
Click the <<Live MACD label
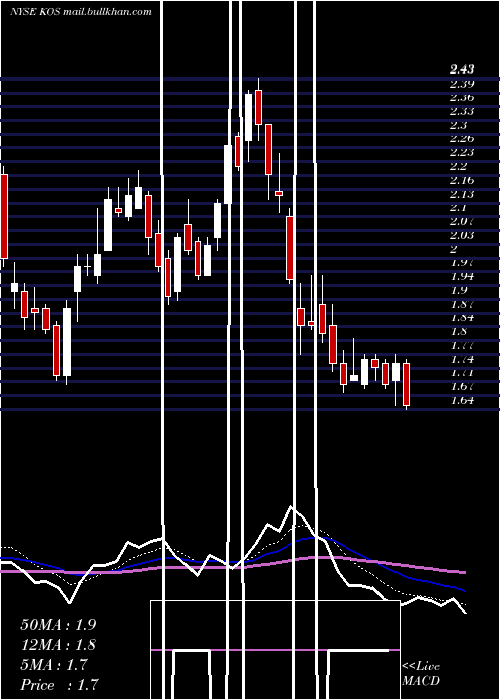[x=421, y=673]
